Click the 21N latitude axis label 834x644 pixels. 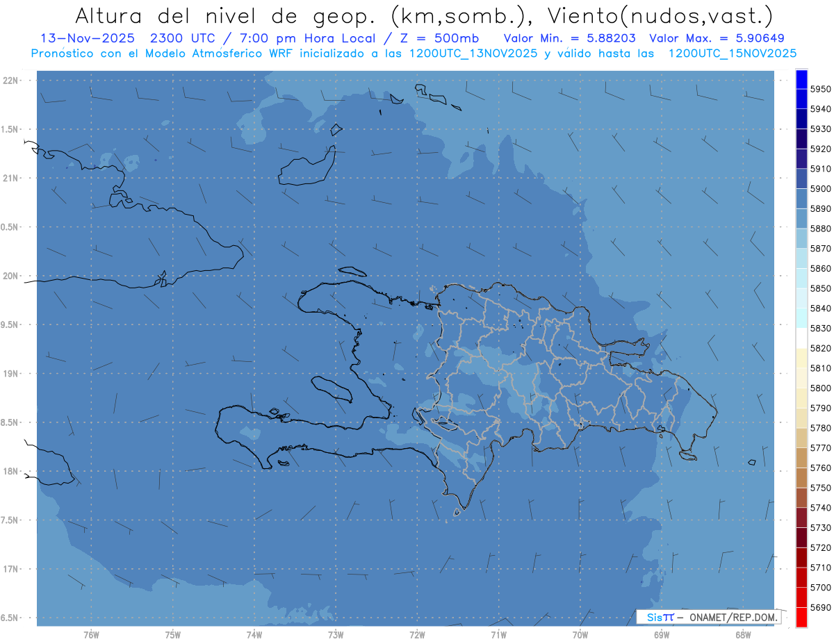click(10, 178)
